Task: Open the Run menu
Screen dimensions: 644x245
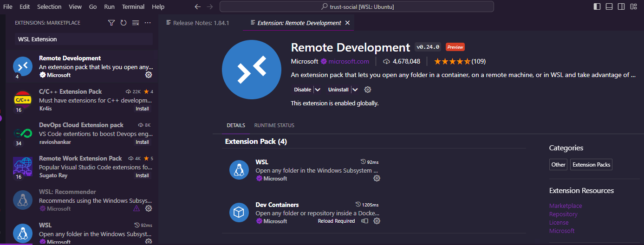Action: tap(110, 6)
